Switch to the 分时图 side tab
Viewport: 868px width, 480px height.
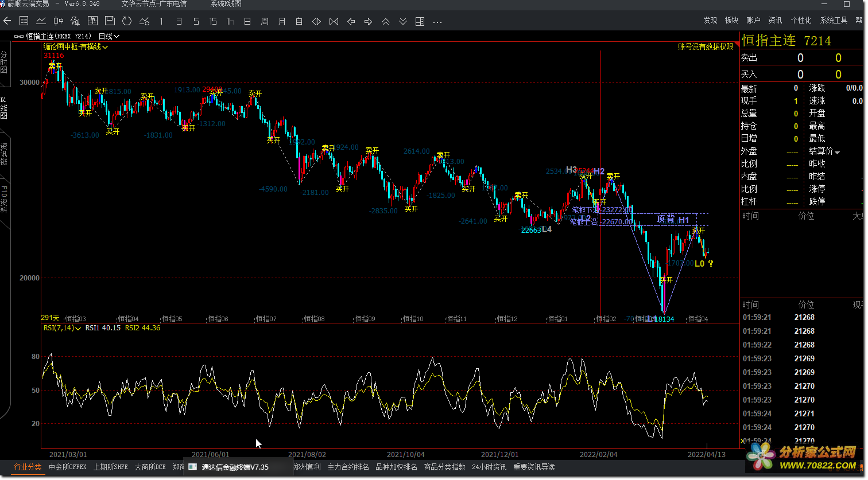pyautogui.click(x=4, y=63)
